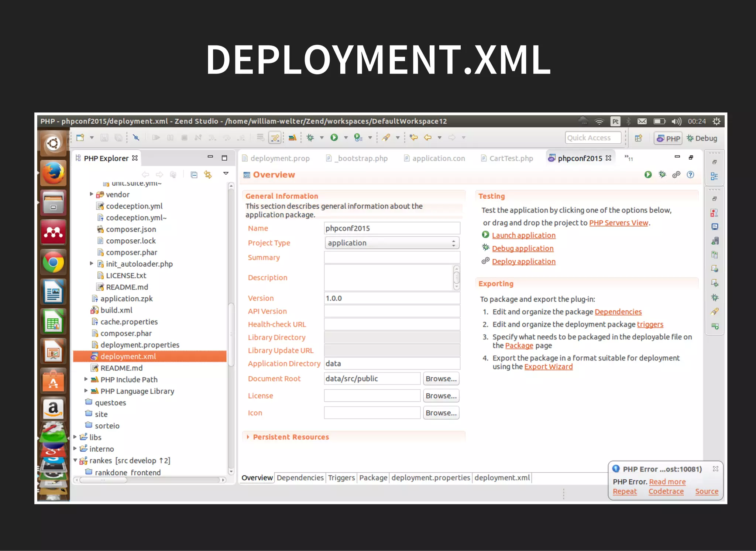The width and height of the screenshot is (756, 551).
Task: Click Browse next to Document Root
Action: [x=441, y=379]
